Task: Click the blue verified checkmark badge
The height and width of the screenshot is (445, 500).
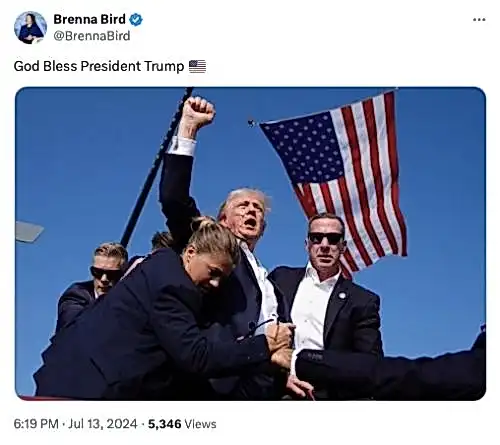Action: tap(136, 20)
